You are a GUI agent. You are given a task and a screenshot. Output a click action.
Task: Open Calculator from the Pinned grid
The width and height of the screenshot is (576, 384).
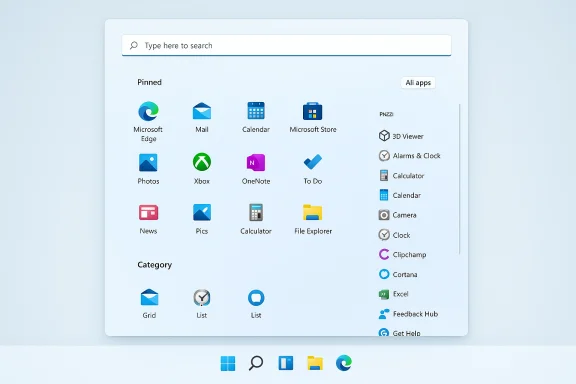(256, 219)
